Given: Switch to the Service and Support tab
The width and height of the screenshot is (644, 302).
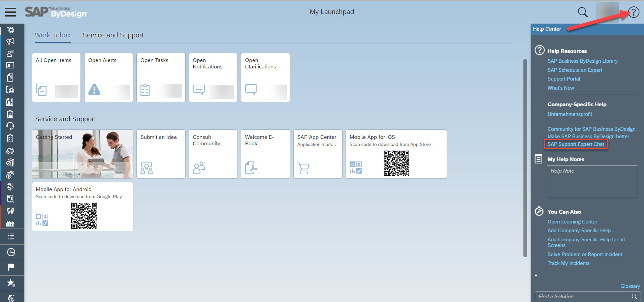Looking at the screenshot, I should pos(113,35).
